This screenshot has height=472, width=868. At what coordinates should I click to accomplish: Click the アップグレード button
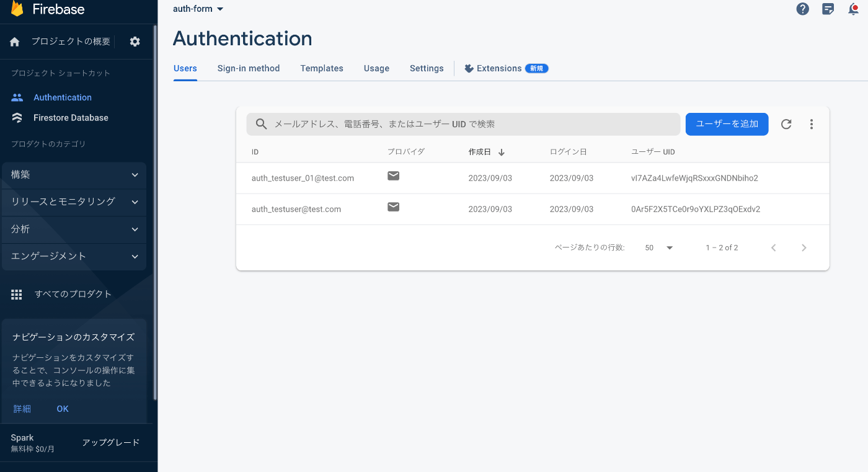[111, 443]
